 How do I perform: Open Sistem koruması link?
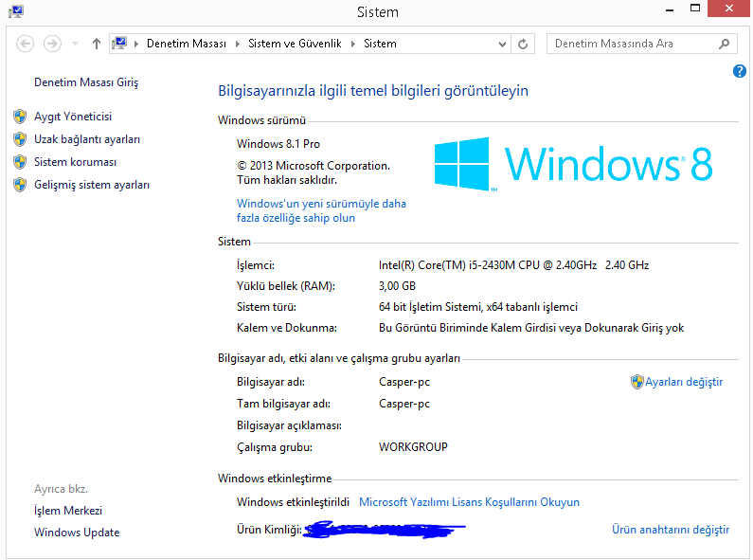tap(75, 162)
